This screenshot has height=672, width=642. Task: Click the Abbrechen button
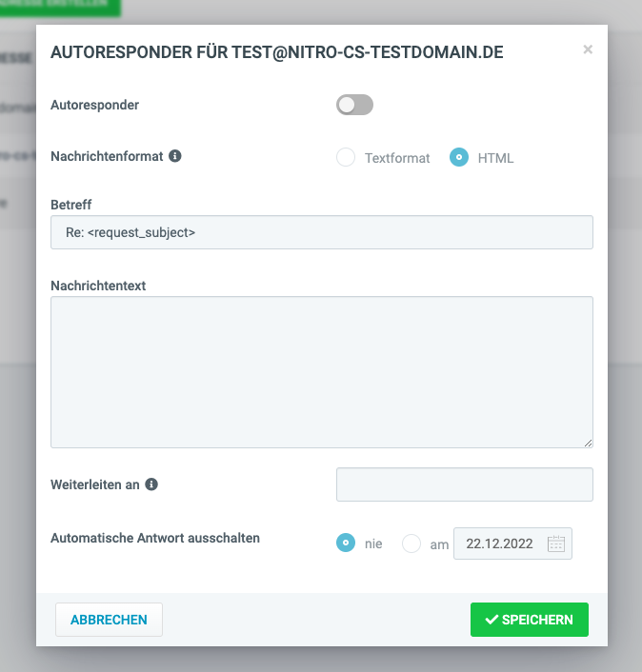[109, 620]
